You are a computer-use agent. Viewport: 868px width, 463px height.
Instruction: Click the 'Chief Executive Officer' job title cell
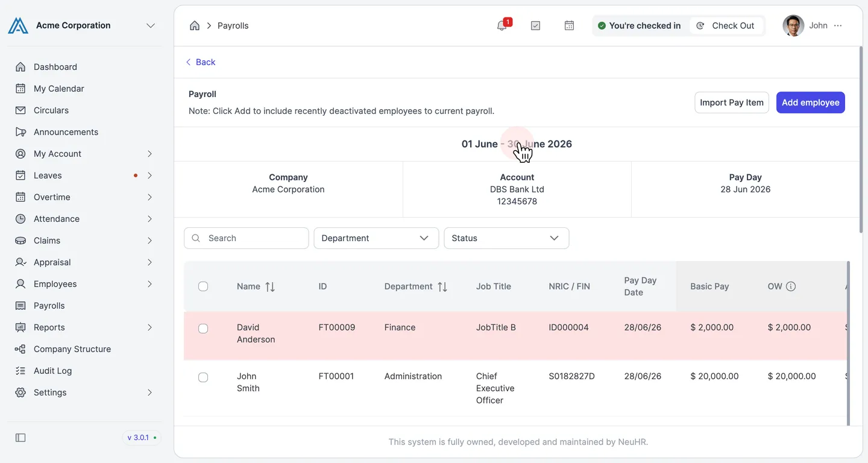495,388
